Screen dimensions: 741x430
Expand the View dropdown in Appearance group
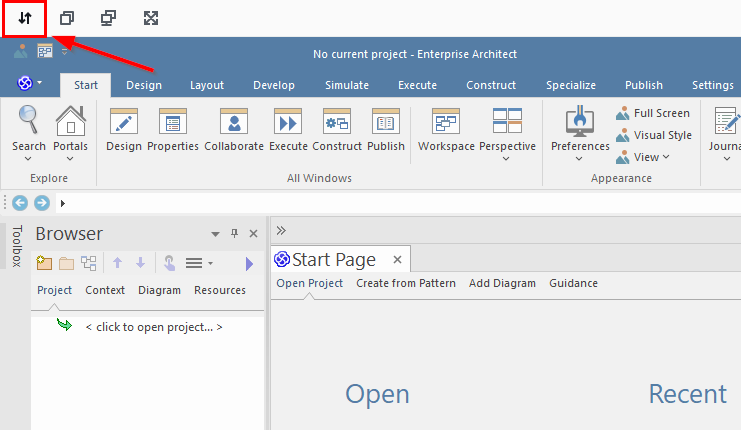[666, 156]
